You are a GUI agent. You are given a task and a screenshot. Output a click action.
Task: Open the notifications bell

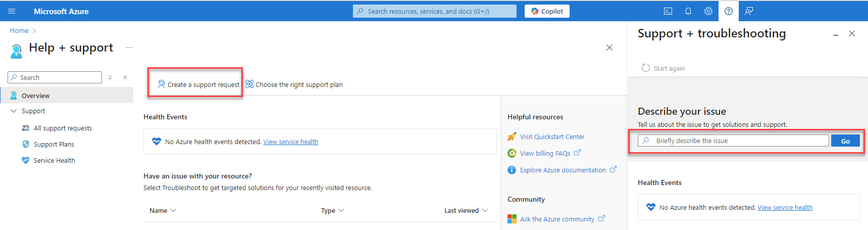[x=688, y=11]
